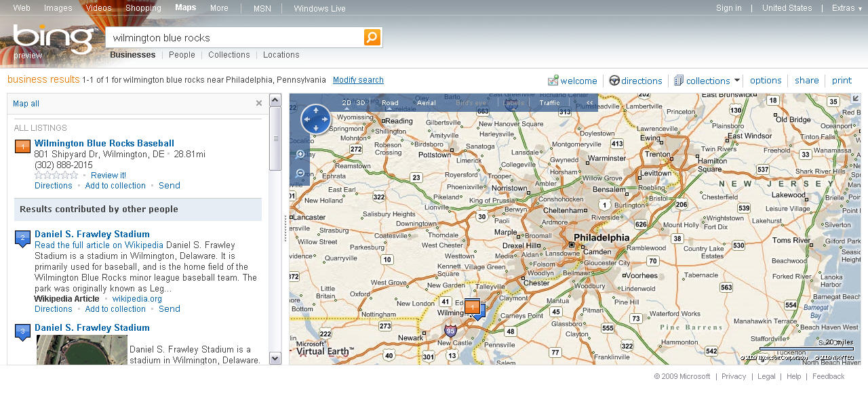Go to Web in top navigation
This screenshot has height=404, width=868.
coord(22,8)
